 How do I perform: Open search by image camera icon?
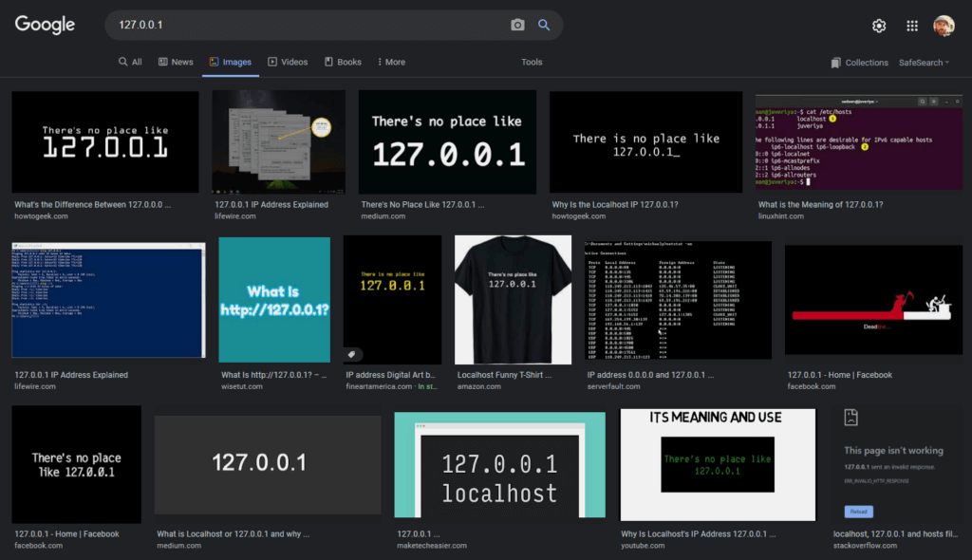[517, 26]
